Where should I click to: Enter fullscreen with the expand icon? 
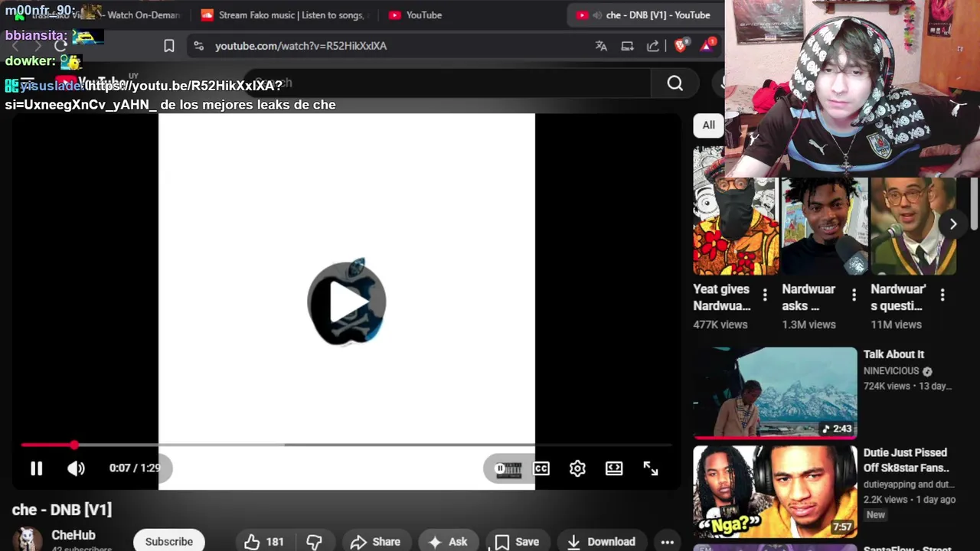click(650, 468)
